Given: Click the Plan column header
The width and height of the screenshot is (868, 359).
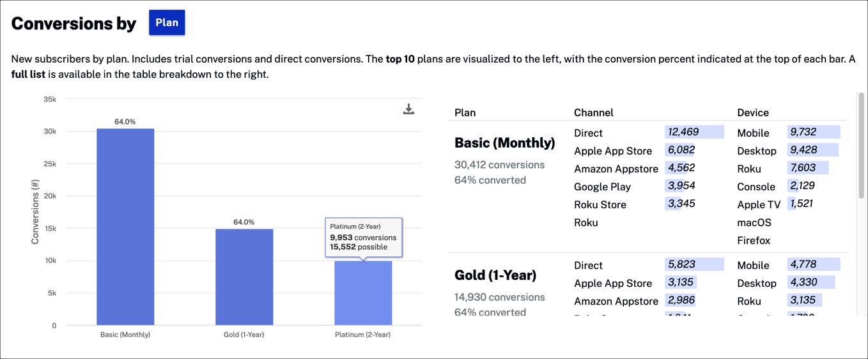Looking at the screenshot, I should pos(465,112).
